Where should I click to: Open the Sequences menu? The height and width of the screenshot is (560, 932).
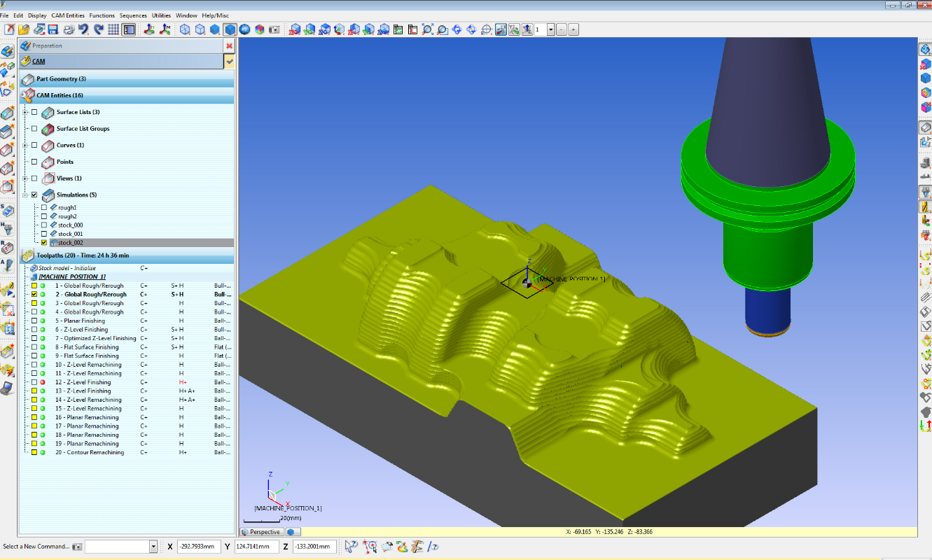pyautogui.click(x=133, y=15)
